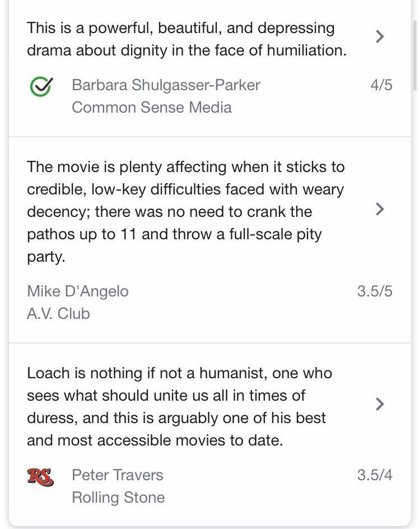The height and width of the screenshot is (529, 420).
Task: Open Mike D'Angelo review via chevron arrow
Action: [380, 209]
